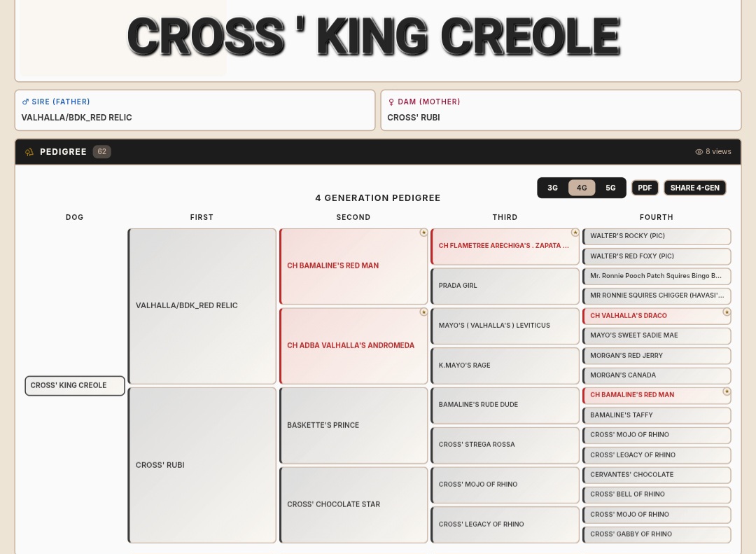The width and height of the screenshot is (756, 554).
Task: Click star badge on CH ADBA VALHALLA'S ANDROMEDA
Action: [x=423, y=312]
